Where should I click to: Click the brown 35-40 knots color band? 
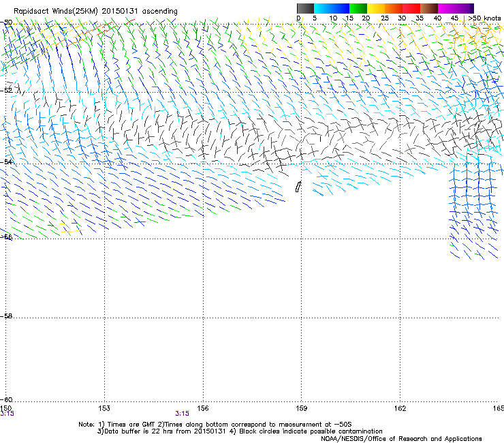coord(429,8)
